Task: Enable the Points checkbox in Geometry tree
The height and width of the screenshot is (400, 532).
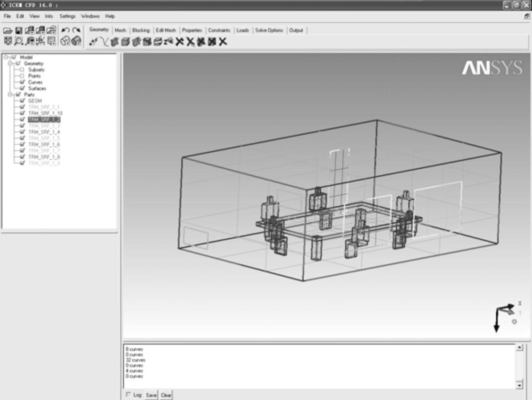Action: coord(22,76)
